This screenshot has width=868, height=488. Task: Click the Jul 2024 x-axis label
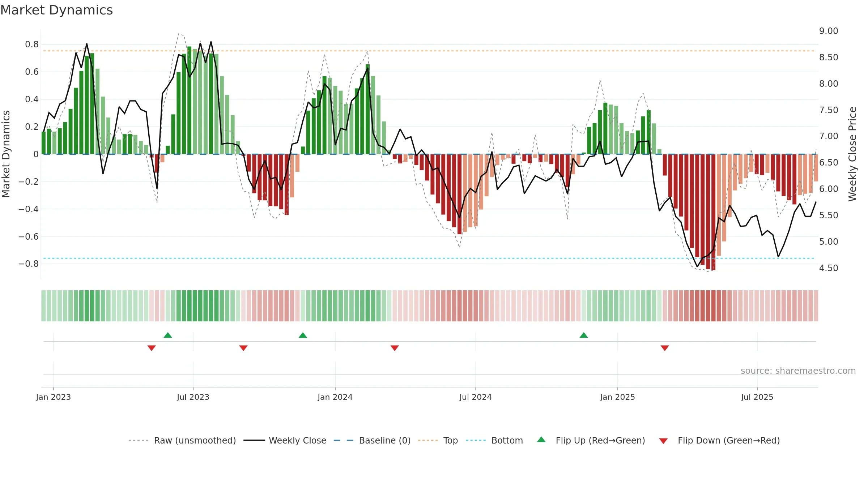(x=476, y=397)
